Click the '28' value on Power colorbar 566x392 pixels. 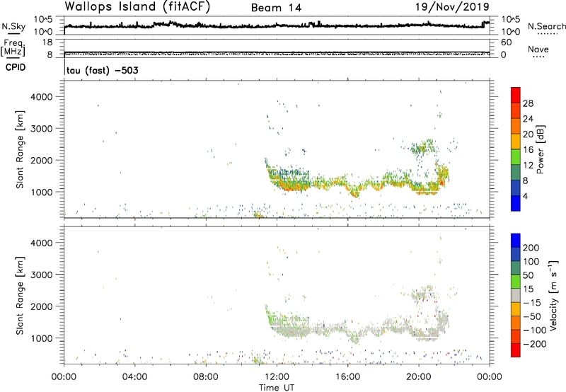click(528, 103)
